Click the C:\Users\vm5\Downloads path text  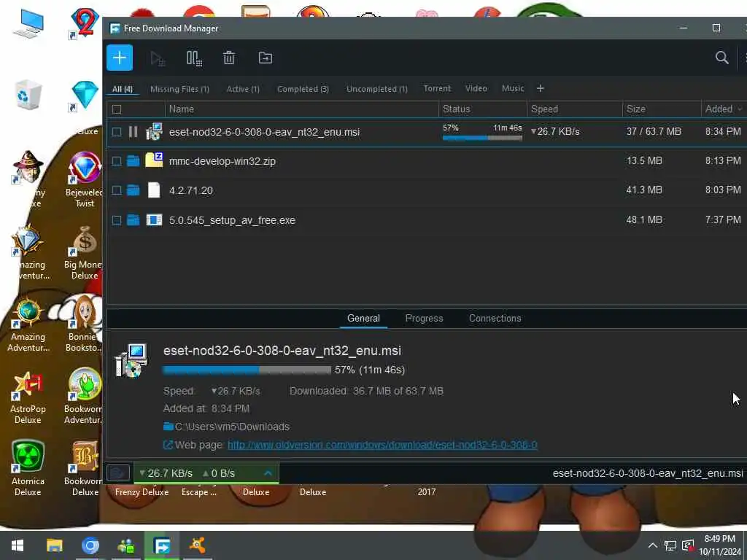click(232, 427)
